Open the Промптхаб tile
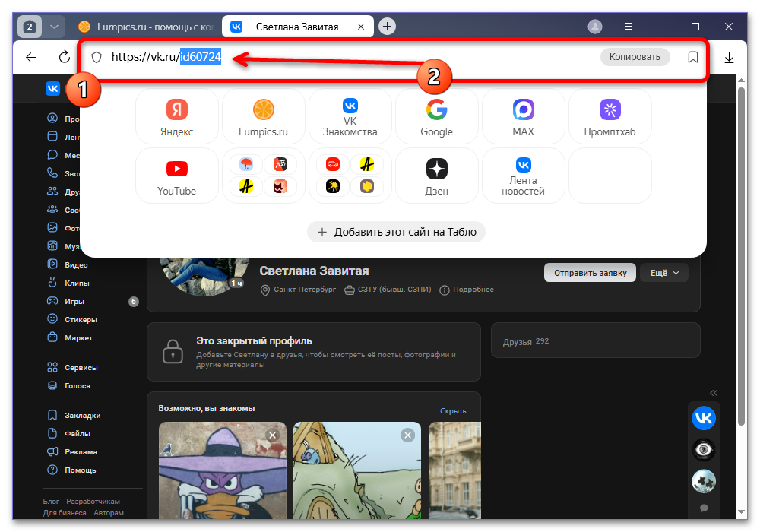This screenshot has height=532, width=760. tap(610, 117)
